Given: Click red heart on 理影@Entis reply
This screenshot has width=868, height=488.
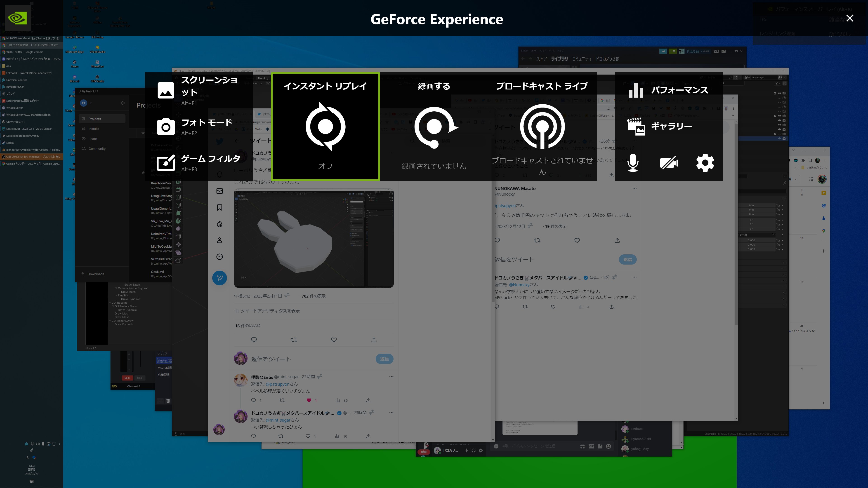Looking at the screenshot, I should click(309, 400).
